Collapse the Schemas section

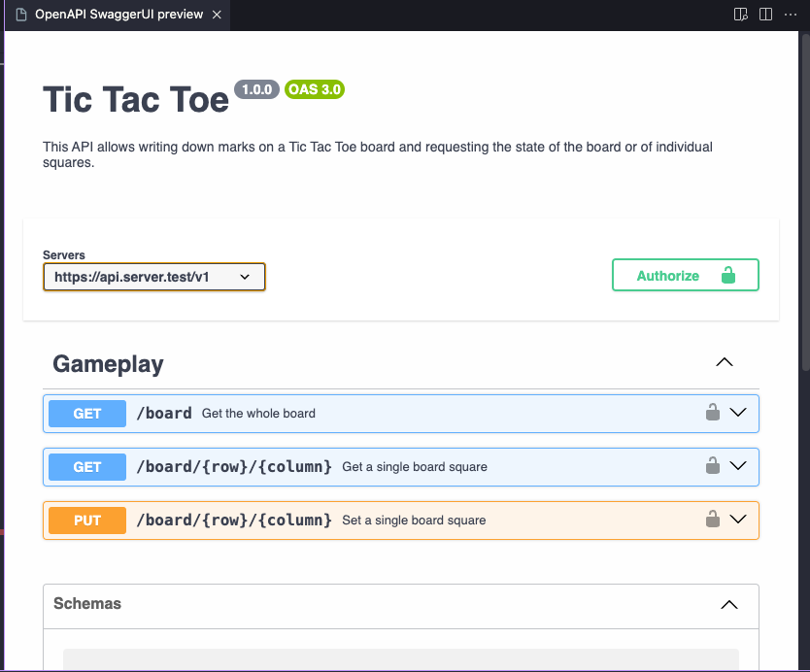pos(728,604)
